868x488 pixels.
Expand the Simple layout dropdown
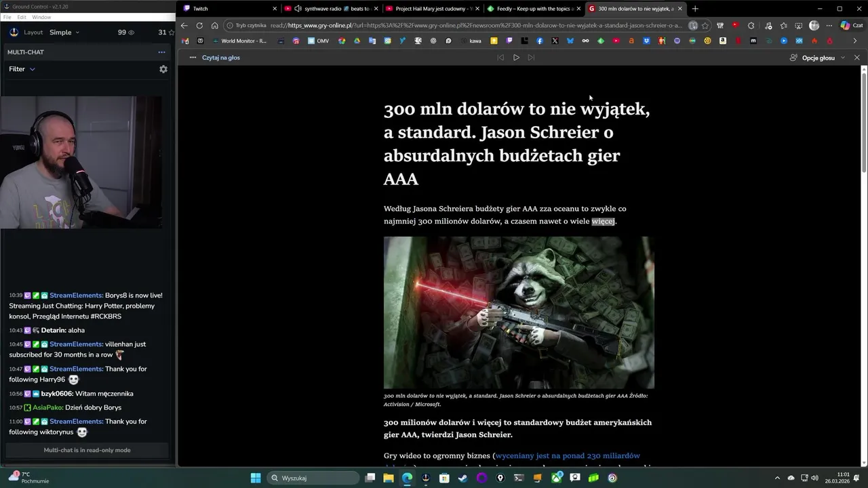(64, 32)
